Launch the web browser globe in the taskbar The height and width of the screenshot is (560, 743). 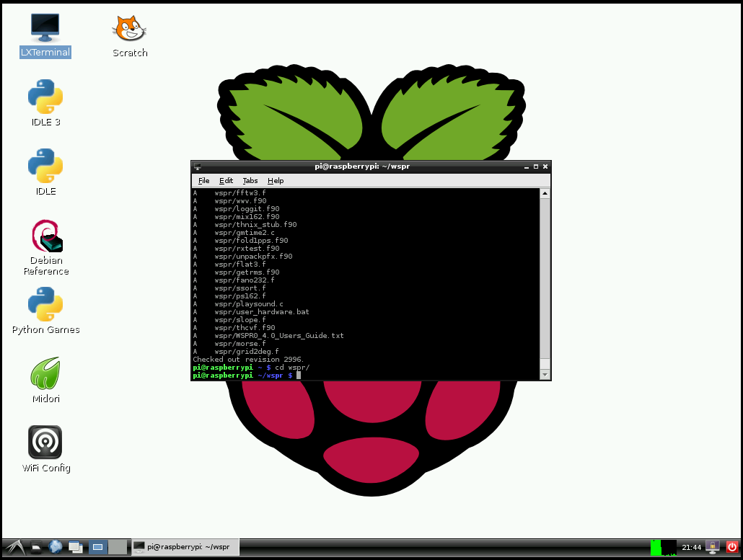55,547
